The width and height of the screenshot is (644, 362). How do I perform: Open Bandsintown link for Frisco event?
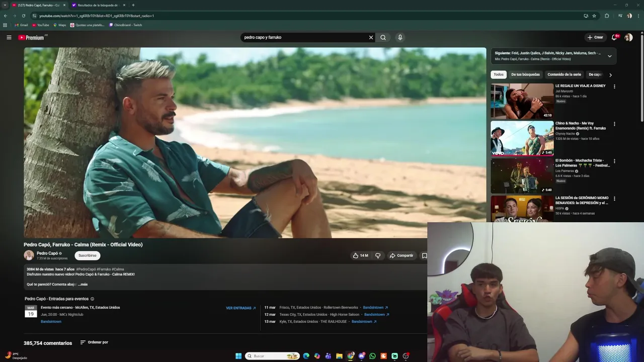[x=375, y=308]
